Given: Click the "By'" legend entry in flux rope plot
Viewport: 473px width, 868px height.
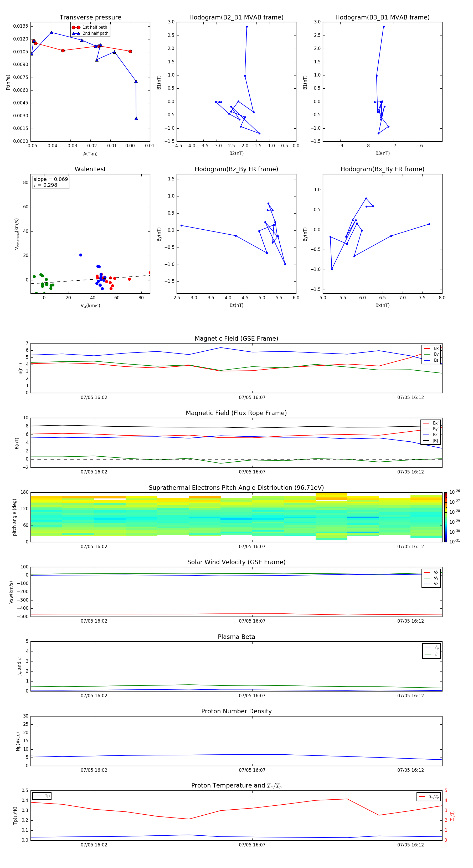Looking at the screenshot, I should (x=431, y=429).
